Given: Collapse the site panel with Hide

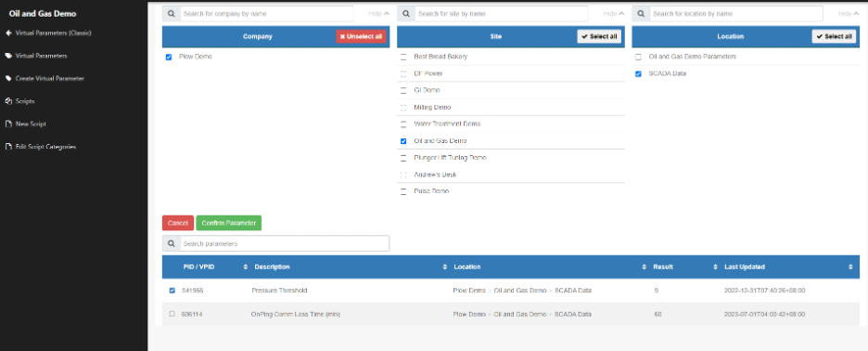Looking at the screenshot, I should click(x=614, y=14).
